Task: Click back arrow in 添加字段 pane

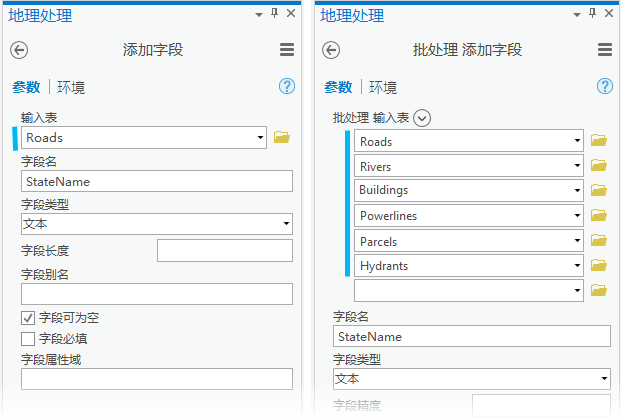Action: 19,50
